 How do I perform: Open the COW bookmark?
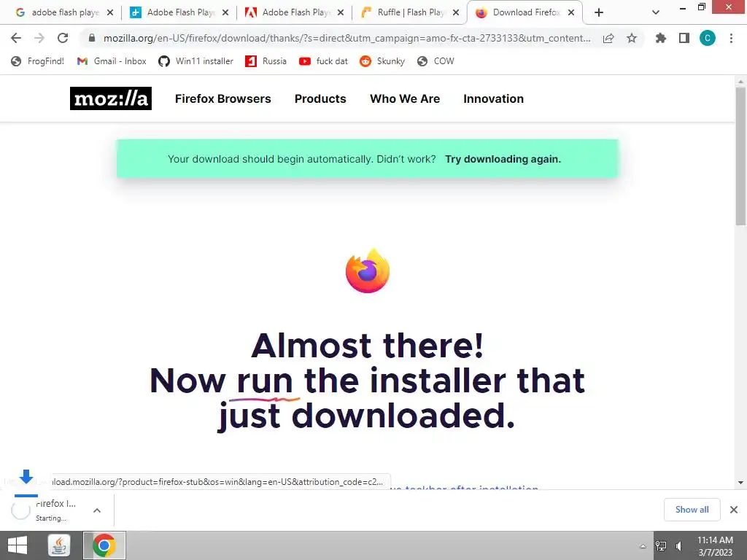(x=436, y=61)
